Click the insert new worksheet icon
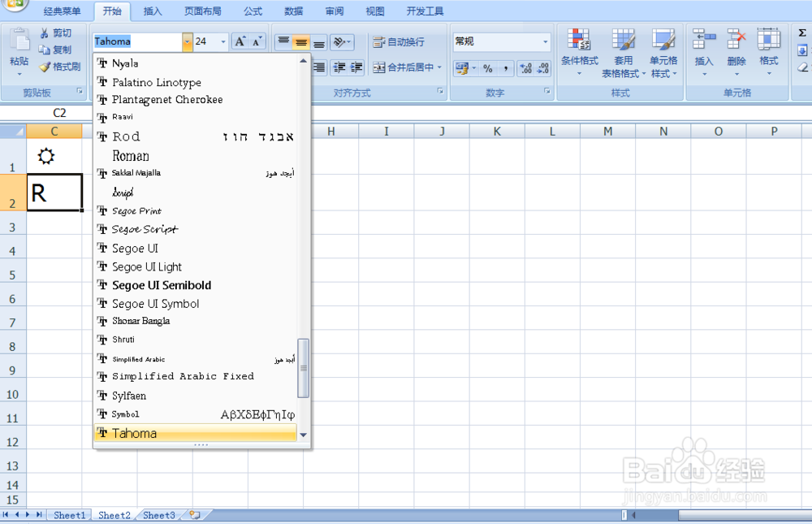 195,515
